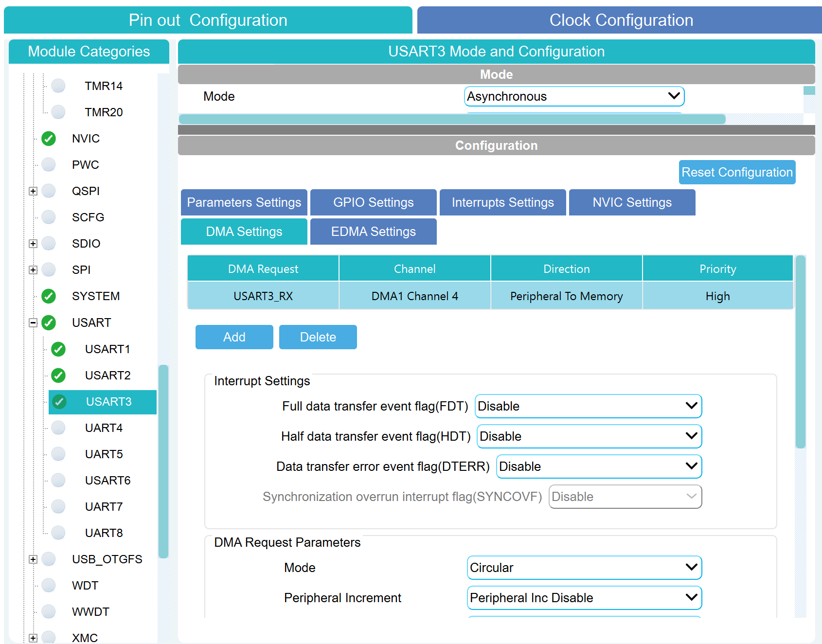Click the grey status circle beside QSPI
This screenshot has width=822, height=644.
(x=49, y=191)
